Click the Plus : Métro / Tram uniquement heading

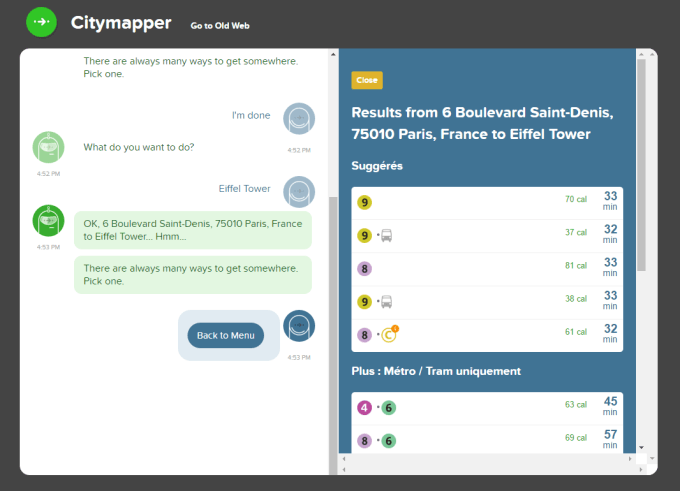pos(436,371)
